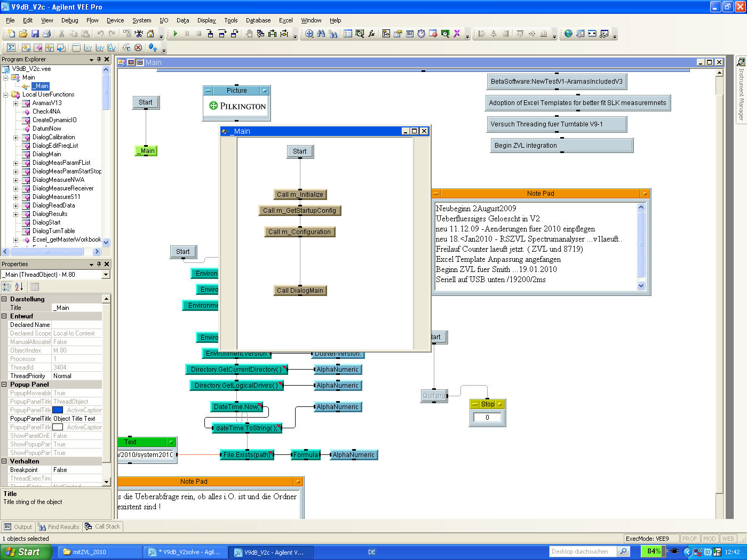Screen dimensions: 747x560
Task: Click the Home icon in toolbar
Action: [150, 34]
